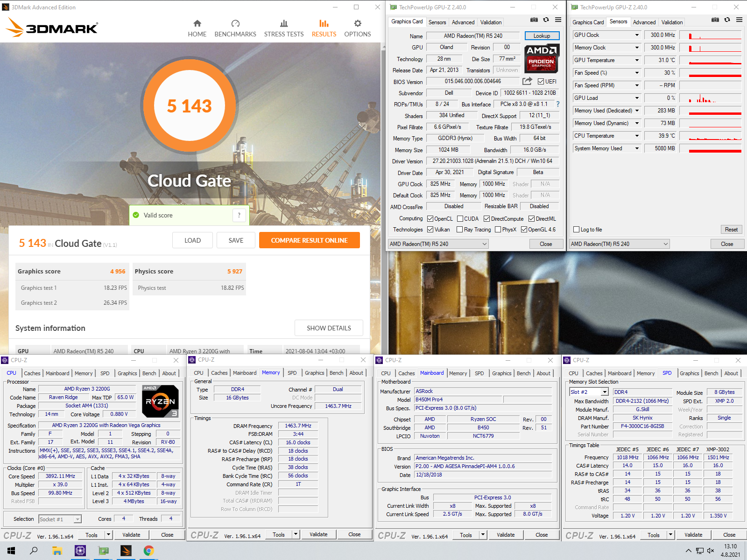
Task: Refresh the GPU-Z Sensors window
Action: click(x=727, y=20)
